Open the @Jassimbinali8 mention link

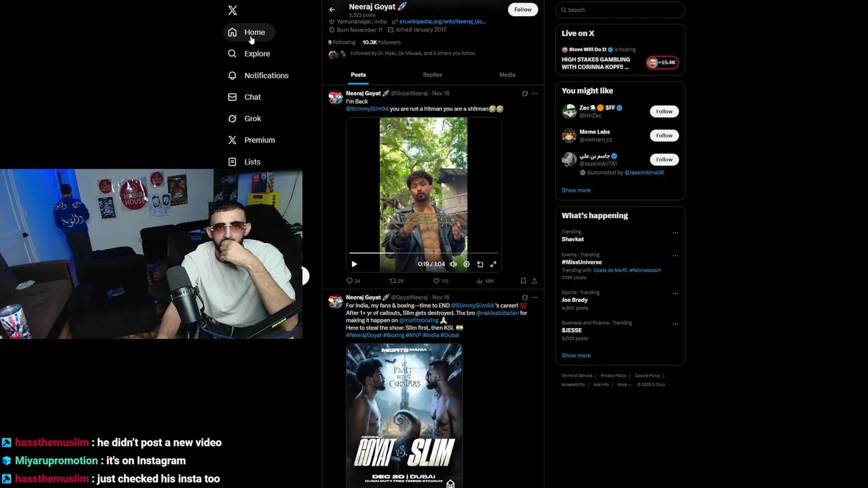(644, 173)
